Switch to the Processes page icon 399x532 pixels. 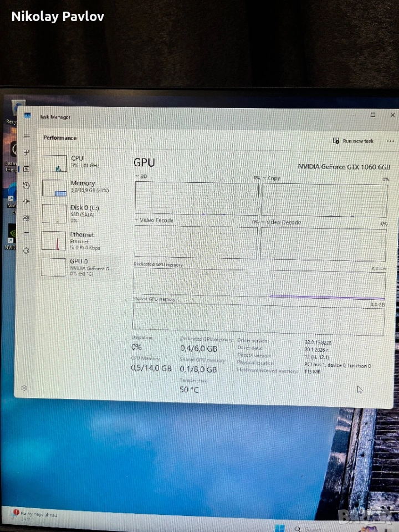[x=26, y=152]
